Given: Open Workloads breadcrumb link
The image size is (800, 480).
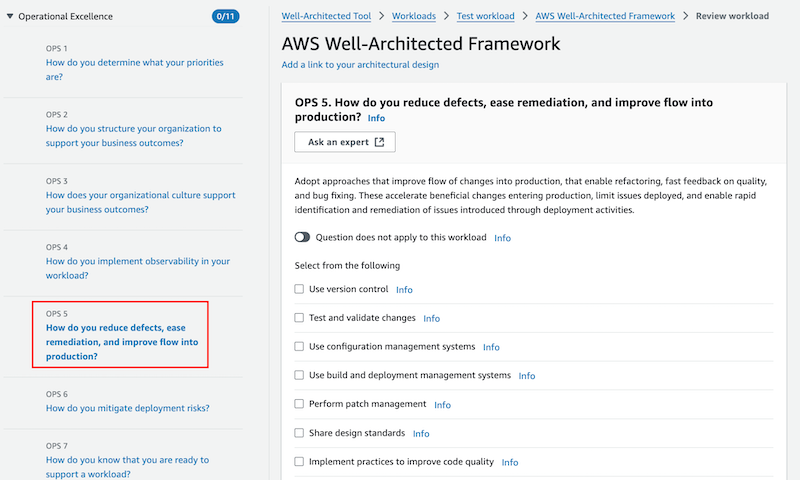Looking at the screenshot, I should pyautogui.click(x=414, y=16).
